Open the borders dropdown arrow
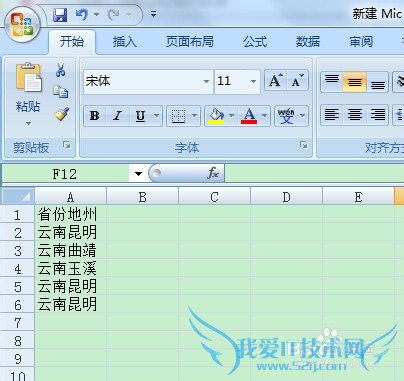This screenshot has width=404, height=381. coord(194,116)
